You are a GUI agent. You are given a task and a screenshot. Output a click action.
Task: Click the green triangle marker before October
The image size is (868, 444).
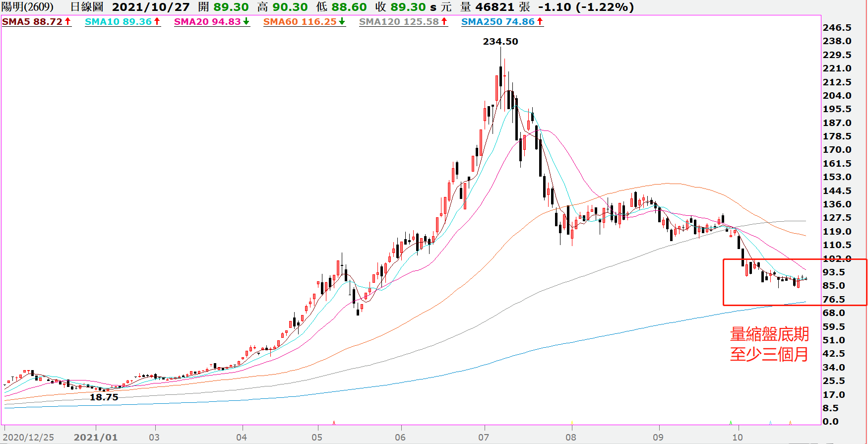[x=731, y=423]
